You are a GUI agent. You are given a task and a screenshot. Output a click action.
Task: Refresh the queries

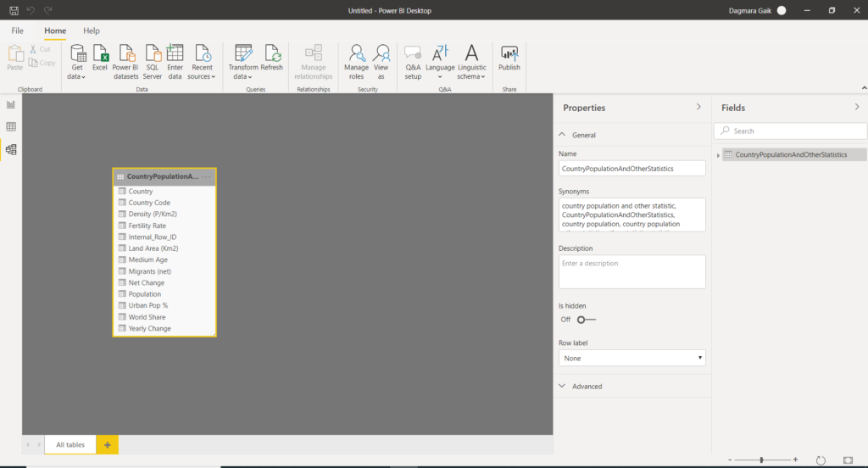(x=272, y=58)
